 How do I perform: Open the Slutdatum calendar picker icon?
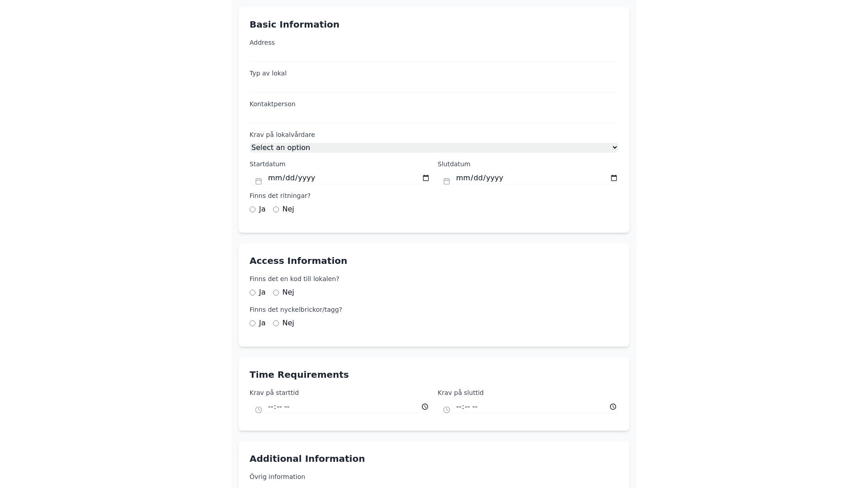pos(613,178)
